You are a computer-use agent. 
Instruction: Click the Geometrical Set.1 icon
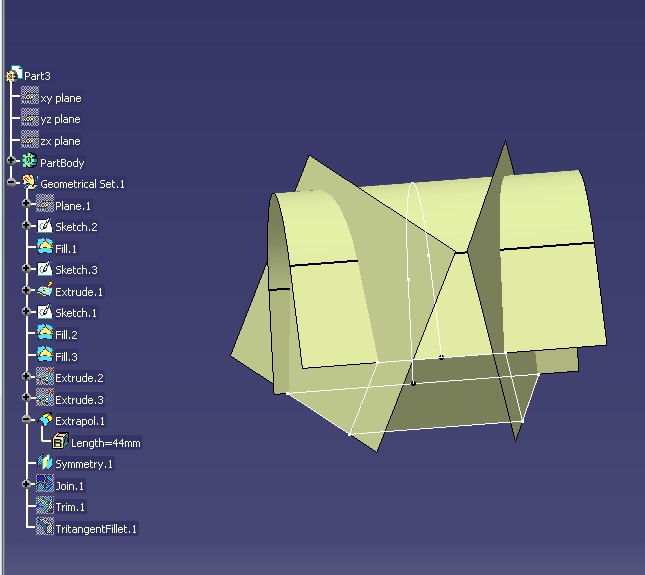[30, 182]
